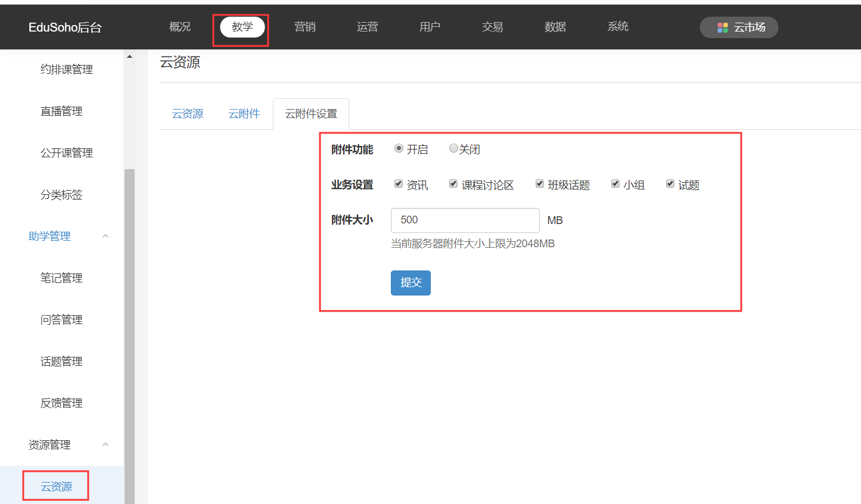Click the 提交 submit button

411,283
